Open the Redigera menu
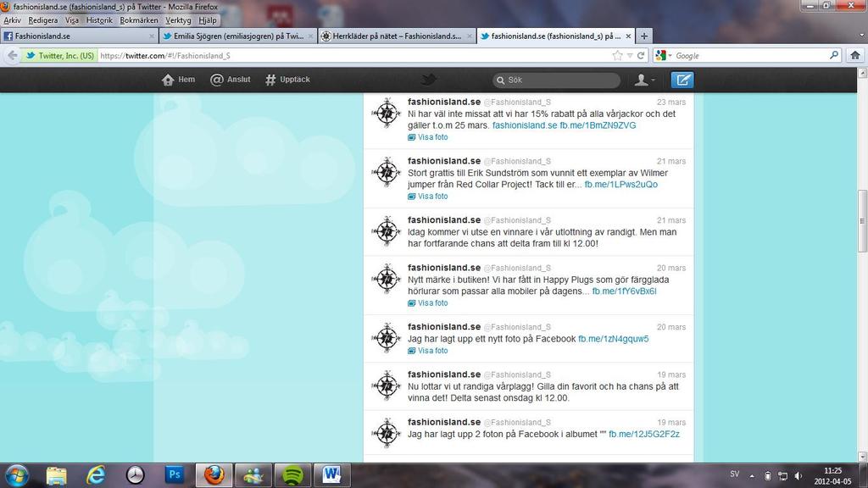The image size is (868, 488). pos(43,20)
